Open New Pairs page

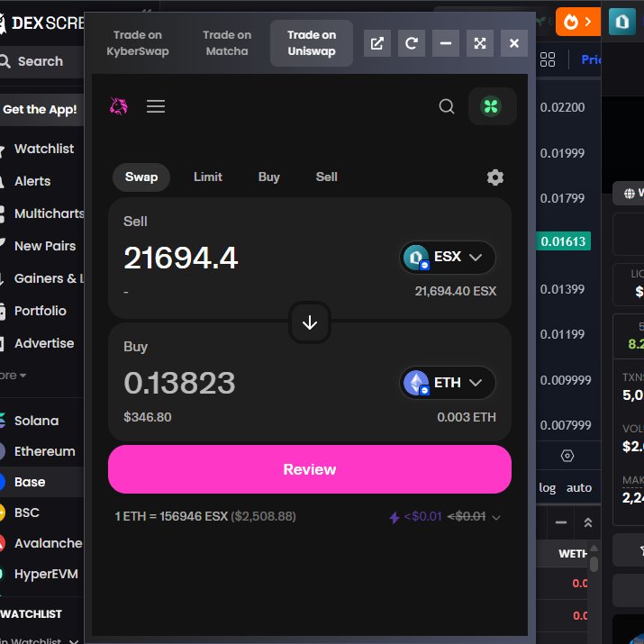pos(42,246)
